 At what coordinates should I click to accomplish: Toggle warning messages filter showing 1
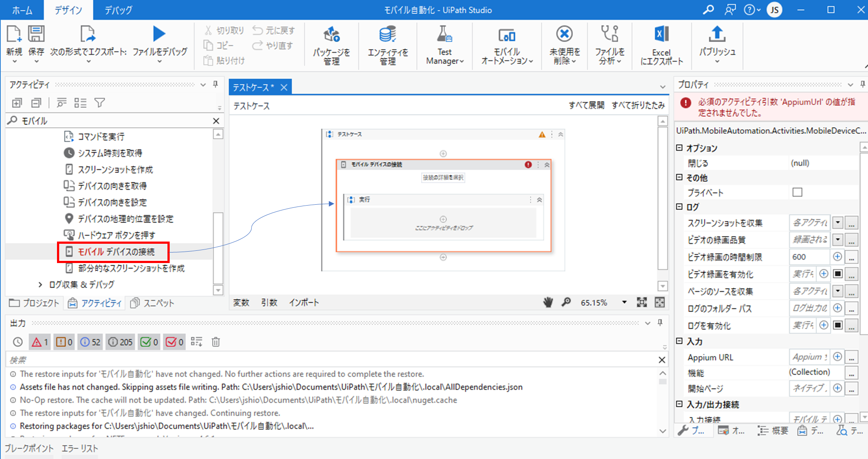[x=39, y=342]
